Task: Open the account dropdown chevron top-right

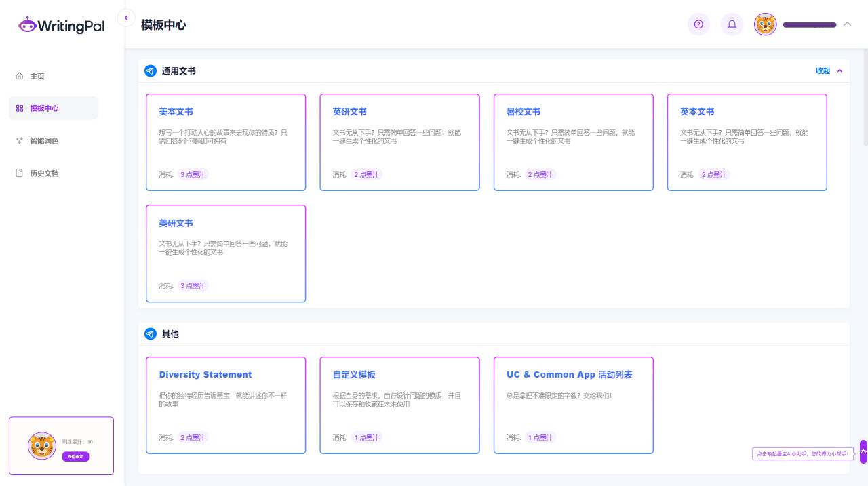Action: (847, 24)
